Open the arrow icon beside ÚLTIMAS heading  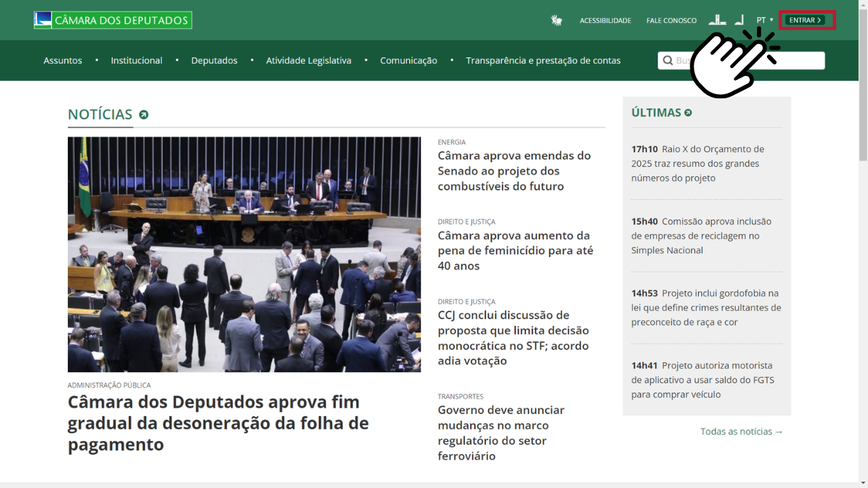point(688,113)
